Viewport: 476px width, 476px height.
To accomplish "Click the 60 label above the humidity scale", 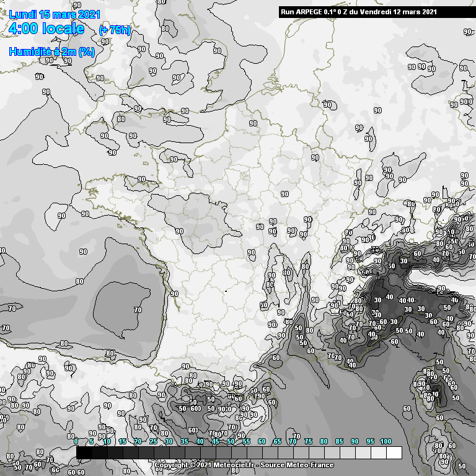I will [x=262, y=441].
